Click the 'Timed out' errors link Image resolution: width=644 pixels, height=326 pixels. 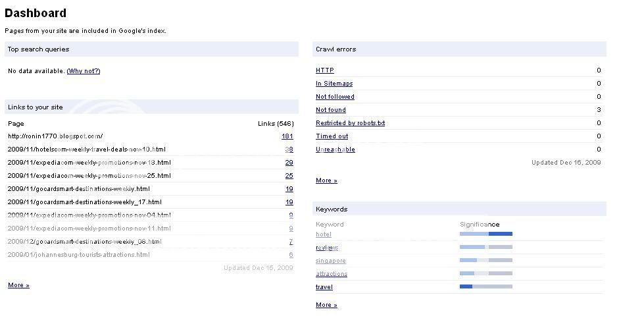tap(332, 136)
